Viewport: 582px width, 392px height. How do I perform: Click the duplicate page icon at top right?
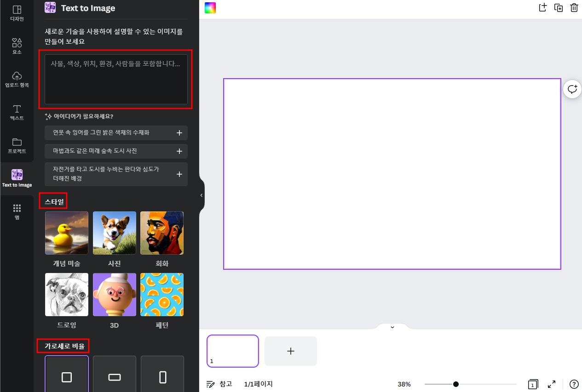click(x=559, y=7)
